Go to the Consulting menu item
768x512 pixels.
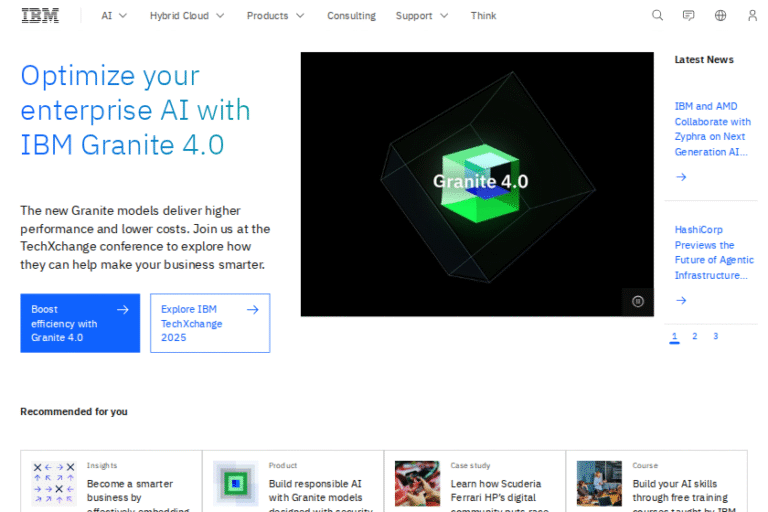pos(351,16)
